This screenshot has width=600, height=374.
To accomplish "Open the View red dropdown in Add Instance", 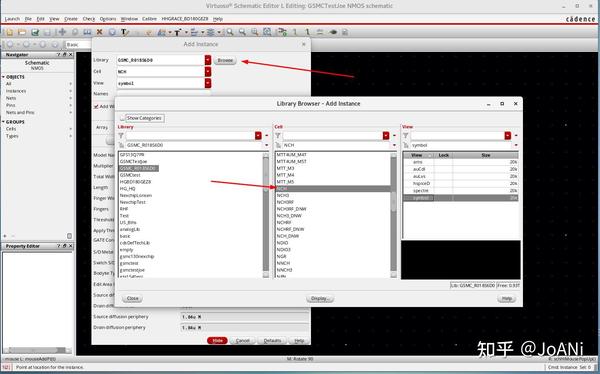I will pyautogui.click(x=208, y=83).
